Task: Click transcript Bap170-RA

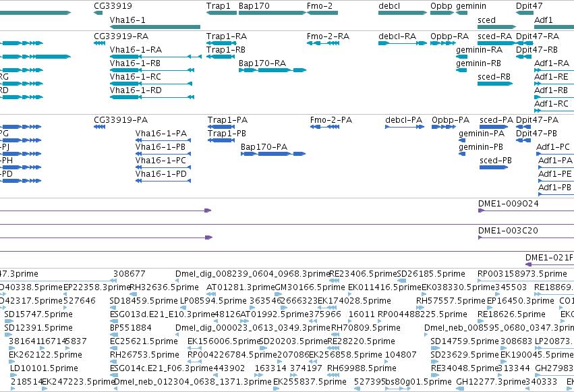Action: tap(272, 70)
